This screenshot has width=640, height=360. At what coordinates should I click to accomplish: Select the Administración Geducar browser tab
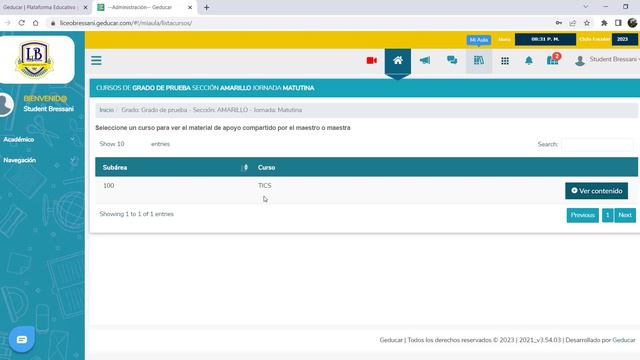point(140,7)
